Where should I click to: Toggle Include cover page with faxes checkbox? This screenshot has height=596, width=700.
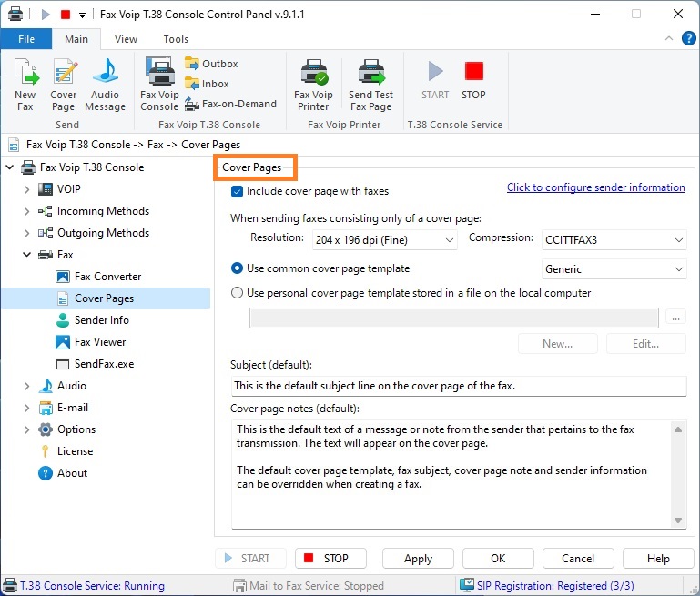237,191
